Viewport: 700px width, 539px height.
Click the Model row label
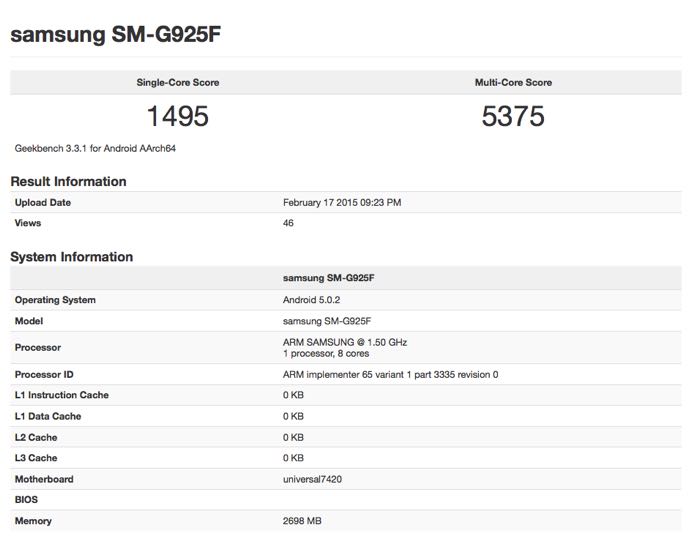point(29,321)
